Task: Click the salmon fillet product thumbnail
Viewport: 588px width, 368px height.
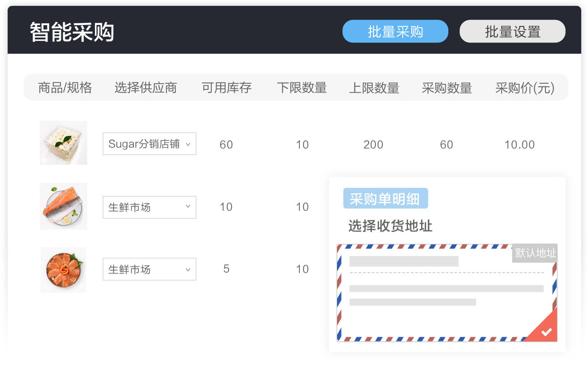Action: [x=63, y=206]
